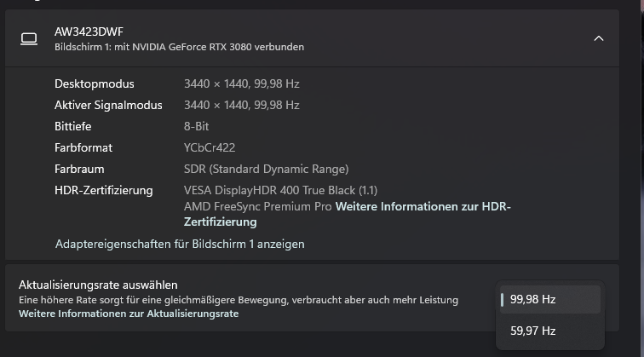Open Weitere Informationen zur Aktualisierungsrate link
The width and height of the screenshot is (644, 357).
coord(129,314)
